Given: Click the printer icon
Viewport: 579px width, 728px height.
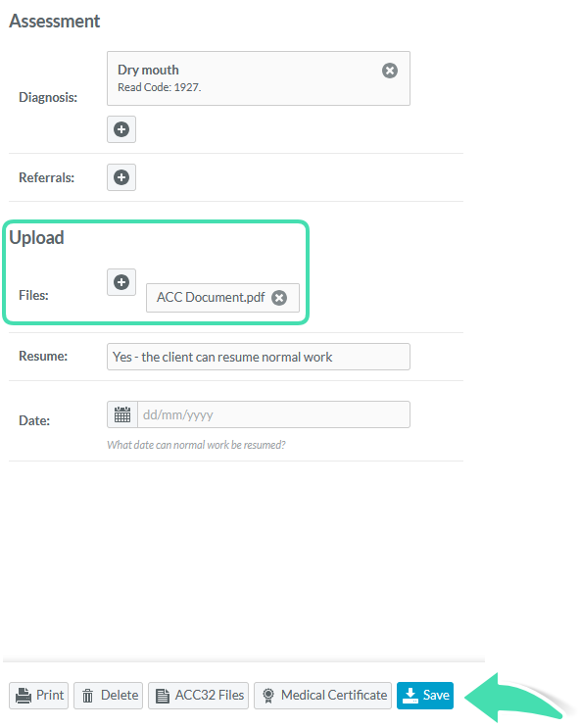Looking at the screenshot, I should pyautogui.click(x=24, y=696).
